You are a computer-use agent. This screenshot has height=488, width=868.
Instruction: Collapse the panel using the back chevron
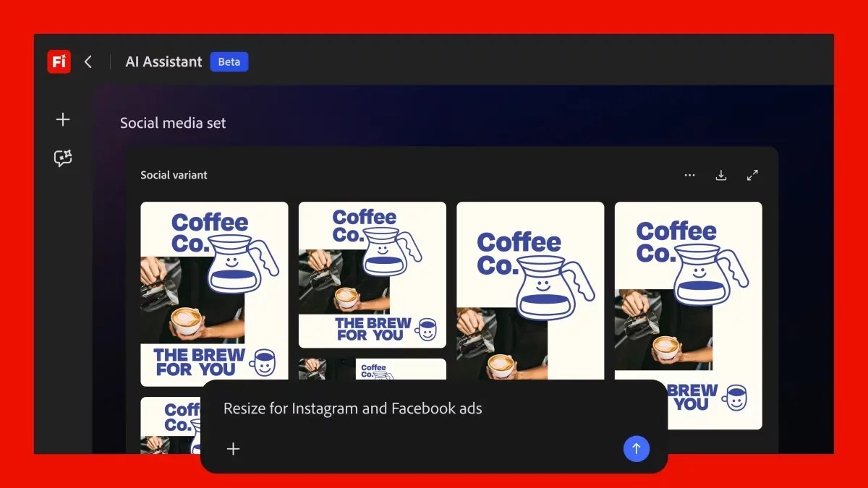click(x=88, y=61)
